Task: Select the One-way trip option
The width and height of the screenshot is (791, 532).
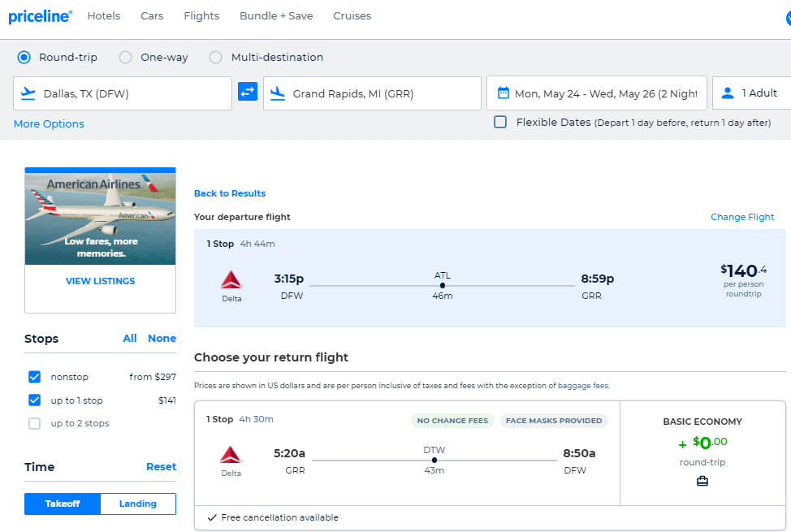Action: pyautogui.click(x=126, y=57)
